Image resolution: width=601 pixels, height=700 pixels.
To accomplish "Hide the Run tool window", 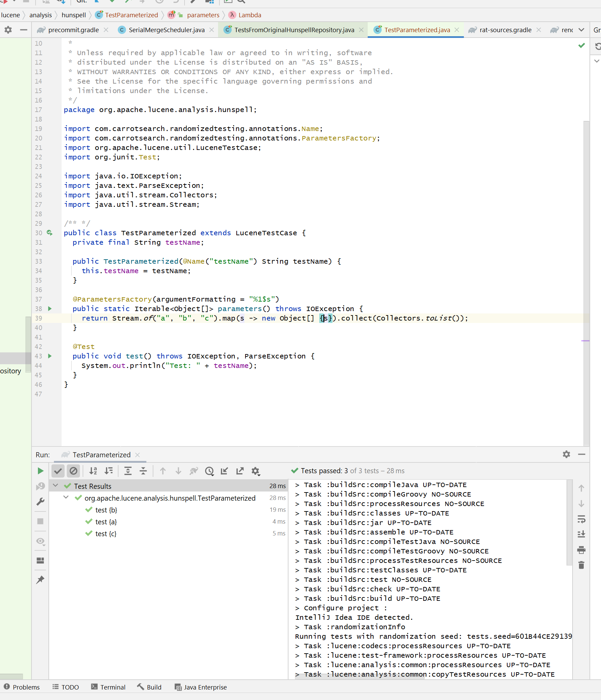I will 582,454.
